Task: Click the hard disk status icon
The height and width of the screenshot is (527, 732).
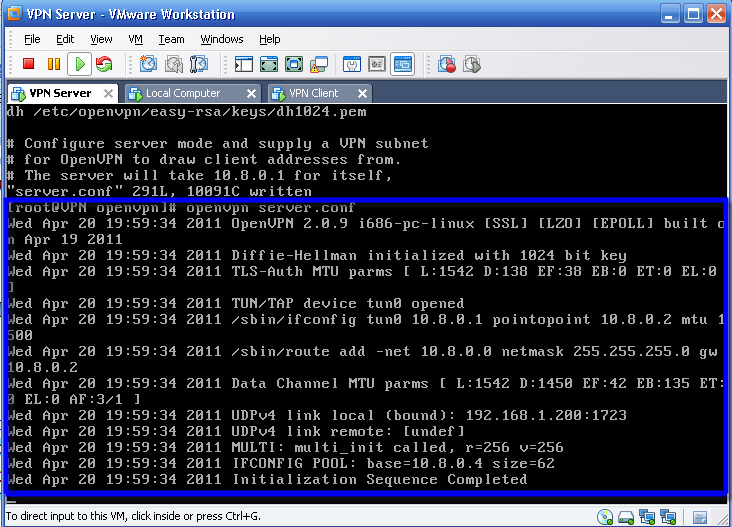Action: [x=626, y=517]
